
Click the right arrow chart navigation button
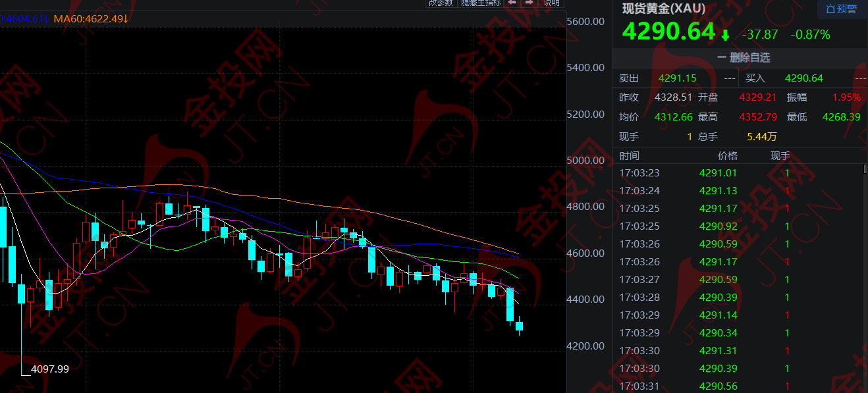point(529,3)
